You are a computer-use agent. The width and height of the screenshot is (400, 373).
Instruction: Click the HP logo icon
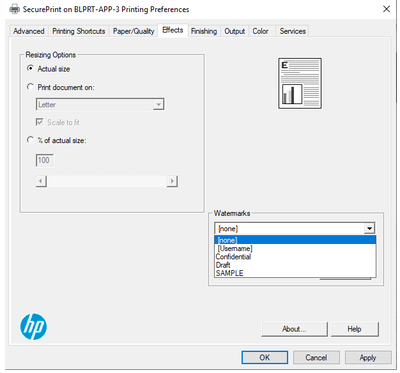click(x=33, y=327)
